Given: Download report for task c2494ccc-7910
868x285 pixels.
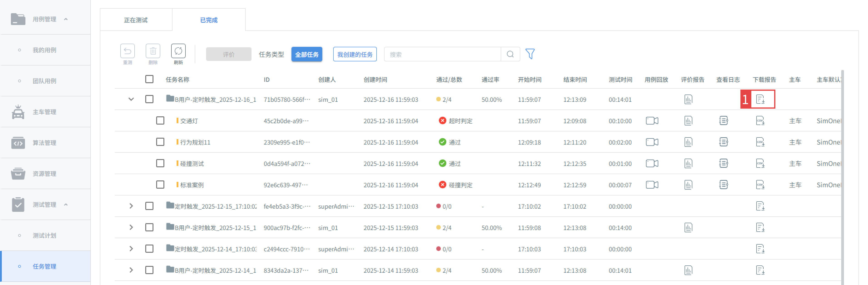Looking at the screenshot, I should point(760,249).
